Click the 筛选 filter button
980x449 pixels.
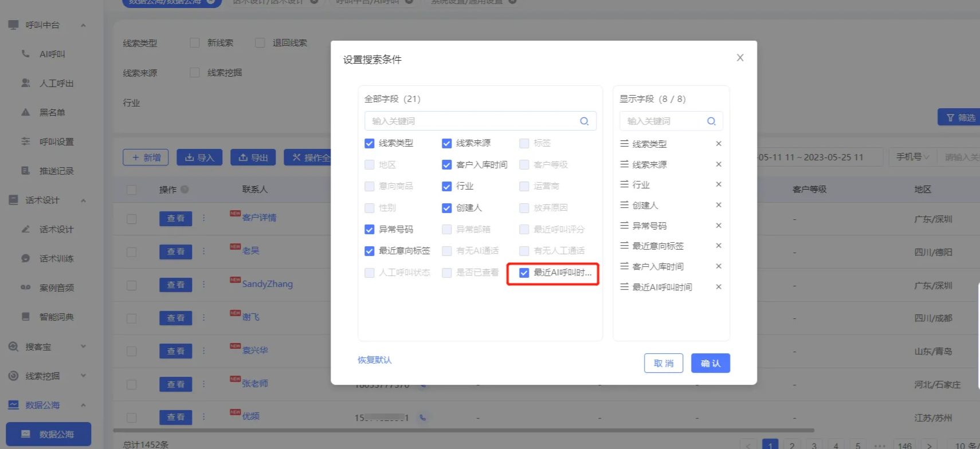coord(961,117)
